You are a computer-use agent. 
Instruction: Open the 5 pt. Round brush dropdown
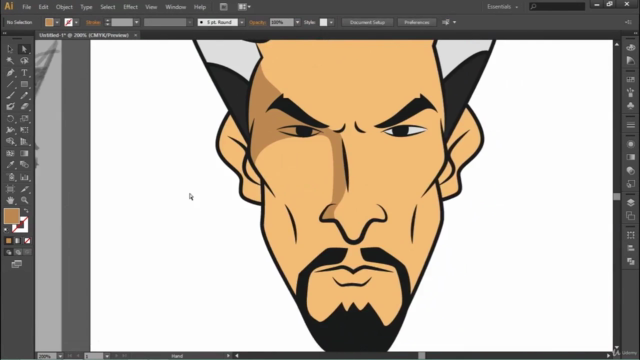242,22
